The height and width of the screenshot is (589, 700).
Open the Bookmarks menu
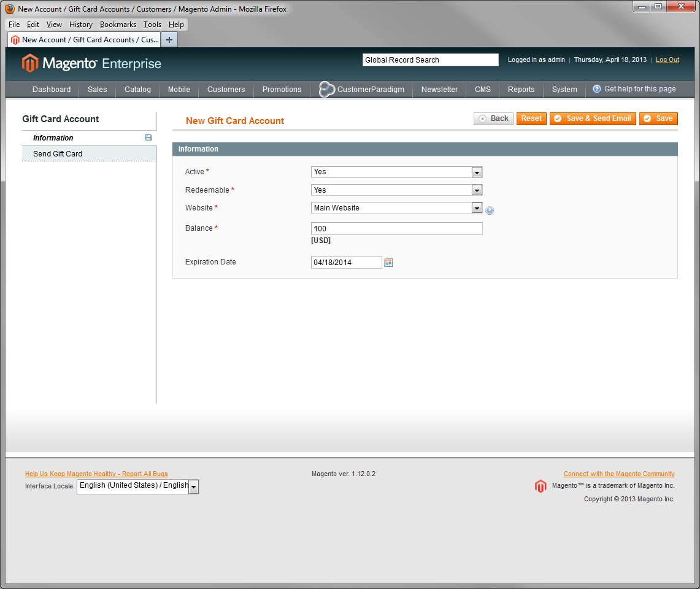pos(118,25)
